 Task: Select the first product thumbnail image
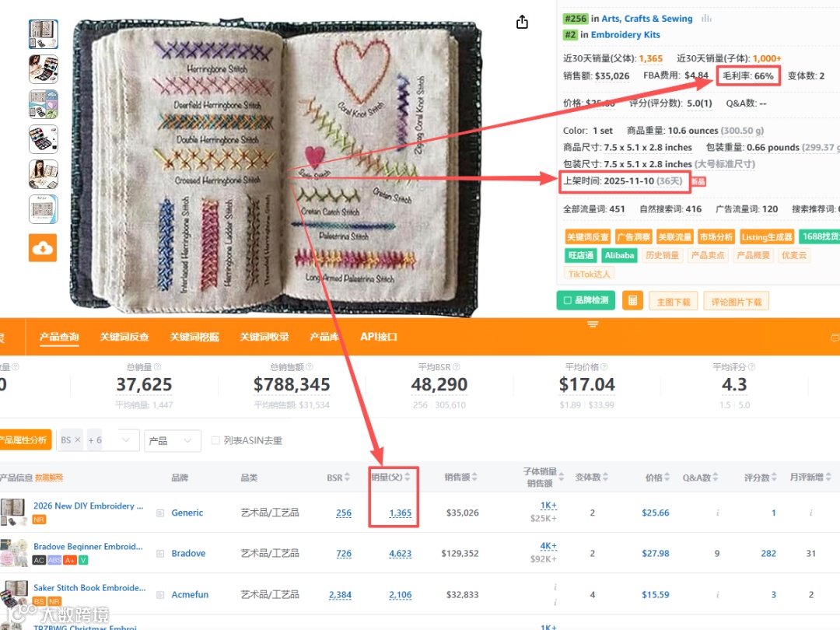(43, 33)
